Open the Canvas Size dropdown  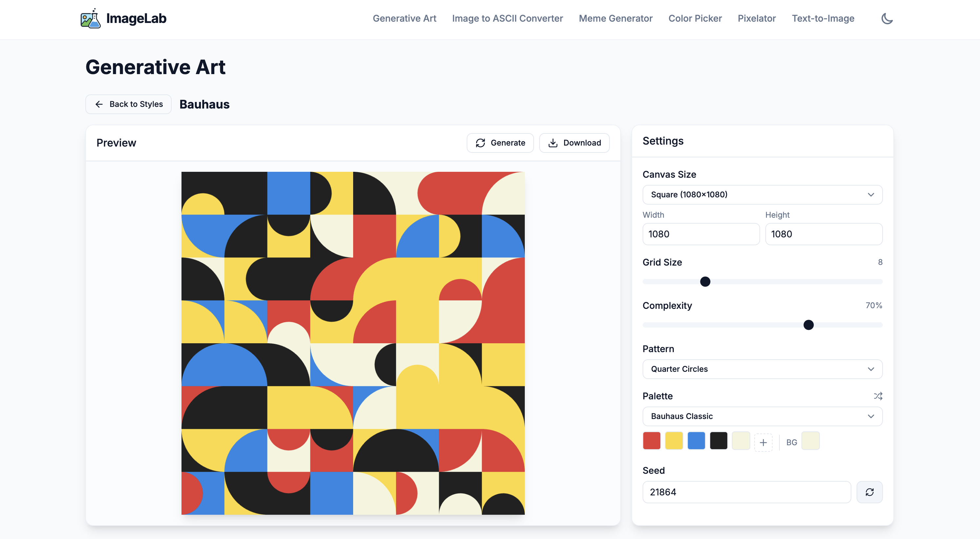762,195
